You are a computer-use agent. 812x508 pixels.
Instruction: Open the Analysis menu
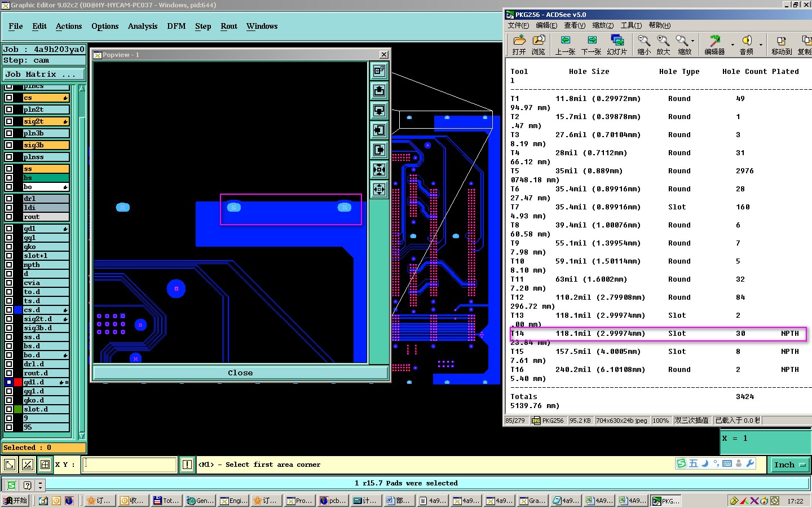[143, 26]
